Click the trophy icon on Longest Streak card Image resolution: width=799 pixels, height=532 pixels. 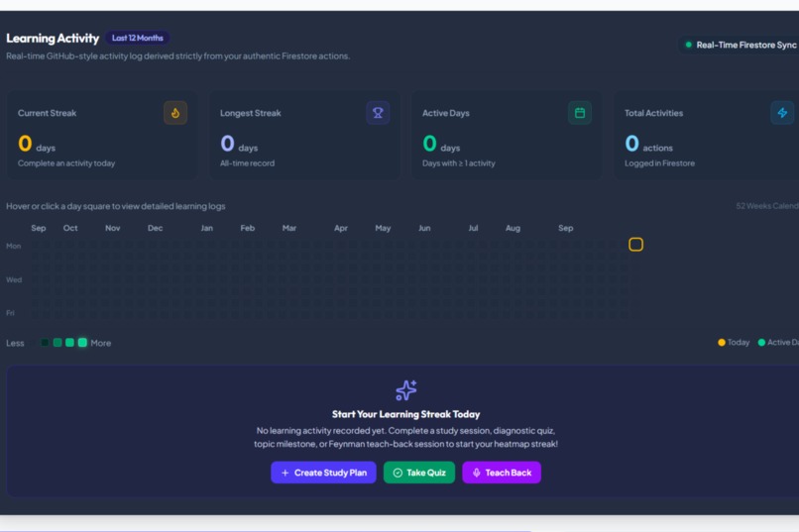378,113
